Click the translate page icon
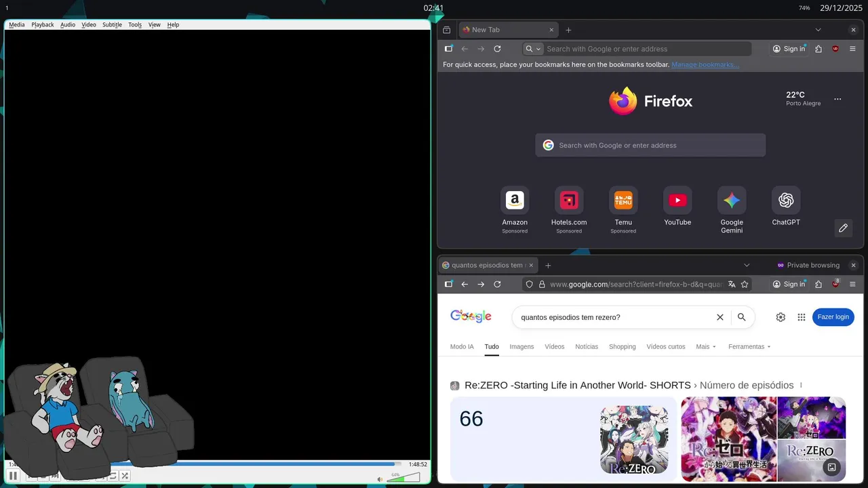The image size is (868, 488). tap(732, 285)
